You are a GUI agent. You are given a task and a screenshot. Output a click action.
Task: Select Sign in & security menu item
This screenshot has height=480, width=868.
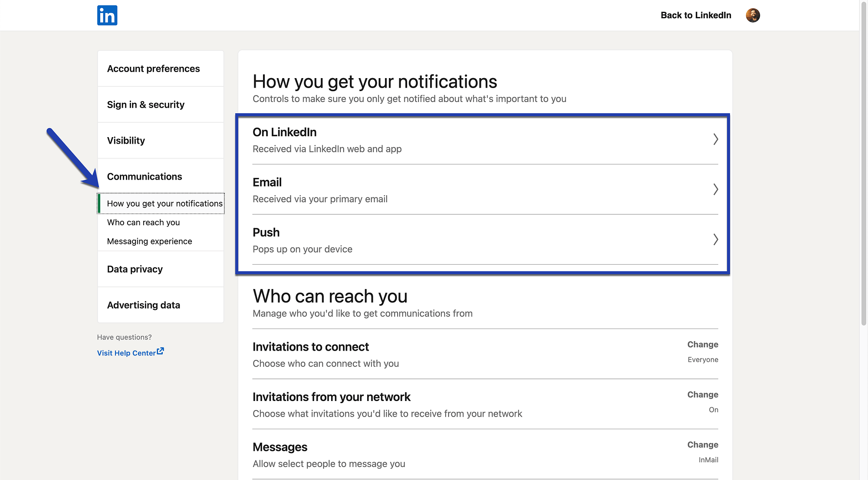[x=145, y=104]
